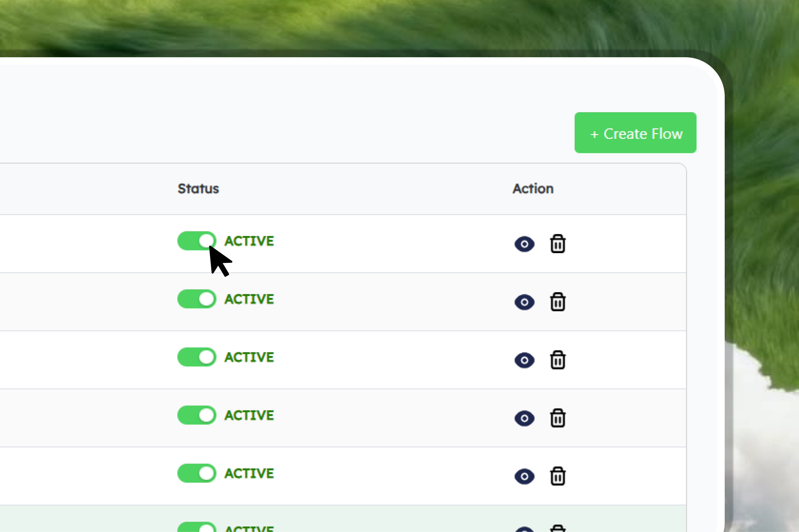This screenshot has height=532, width=799.
Task: Switch off the fourth row's Active toggle
Action: click(x=197, y=415)
